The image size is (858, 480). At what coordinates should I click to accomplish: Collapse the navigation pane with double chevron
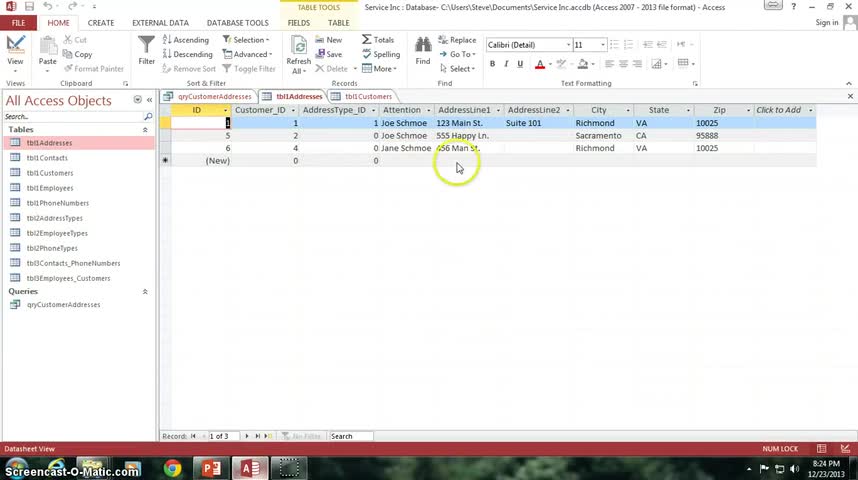click(x=149, y=100)
